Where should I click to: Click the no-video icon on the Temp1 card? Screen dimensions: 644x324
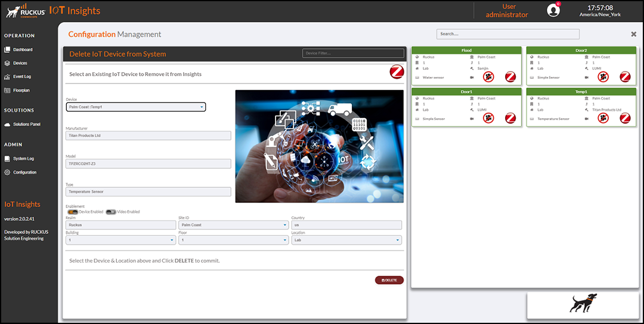[603, 118]
